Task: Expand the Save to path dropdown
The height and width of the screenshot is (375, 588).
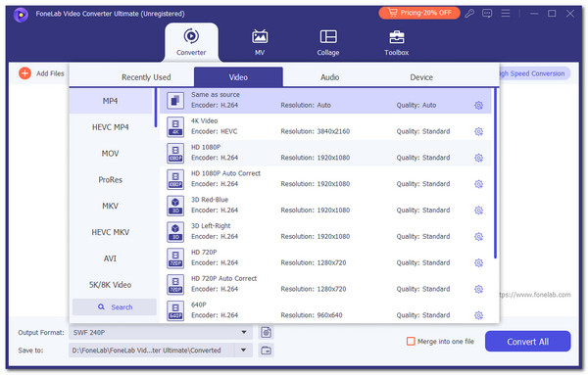Action: point(243,351)
